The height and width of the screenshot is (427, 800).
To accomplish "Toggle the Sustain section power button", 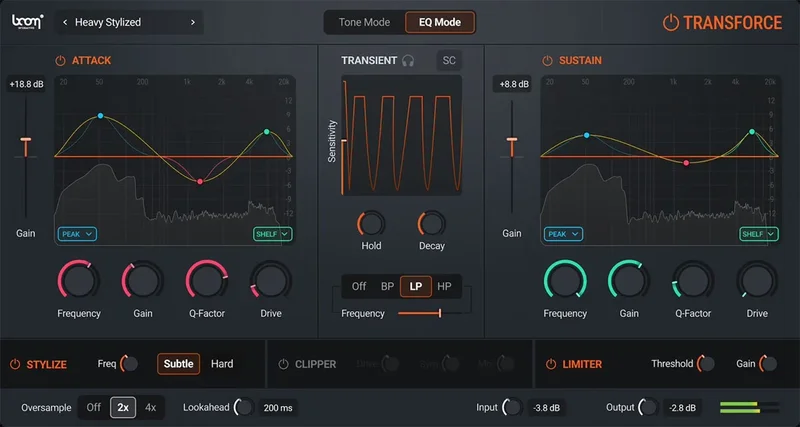I will 547,61.
